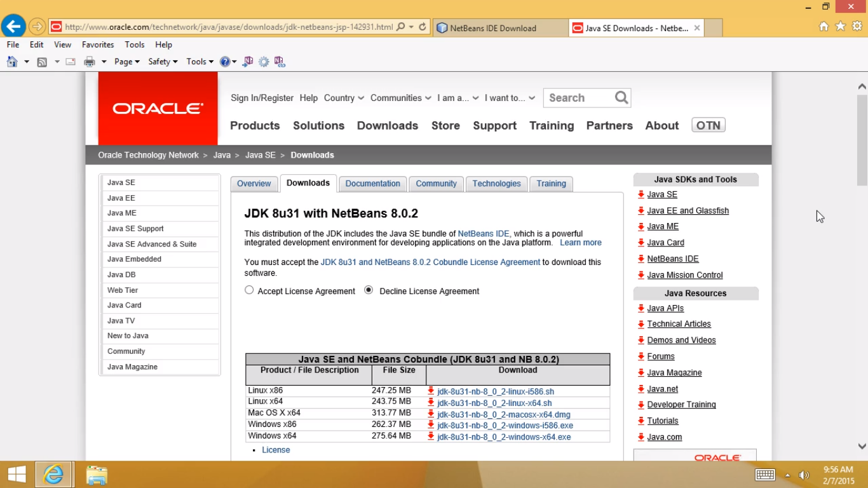Viewport: 868px width, 488px height.
Task: Click the License link below table
Action: coord(276,450)
